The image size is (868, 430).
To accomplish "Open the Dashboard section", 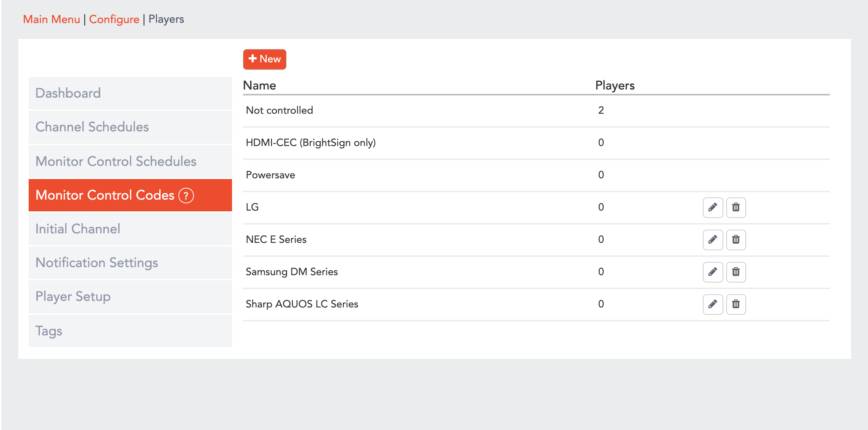I will pyautogui.click(x=130, y=93).
